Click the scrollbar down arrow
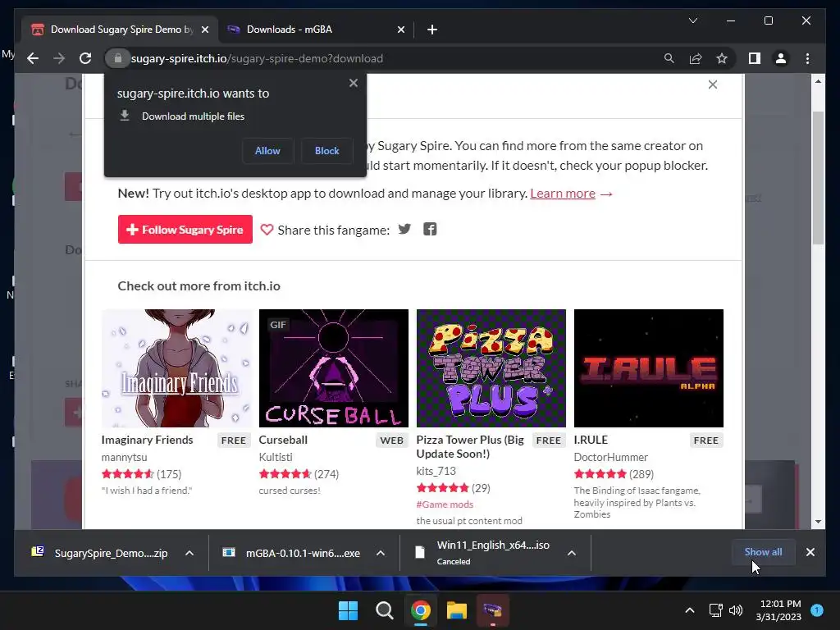This screenshot has height=630, width=840. point(818,521)
